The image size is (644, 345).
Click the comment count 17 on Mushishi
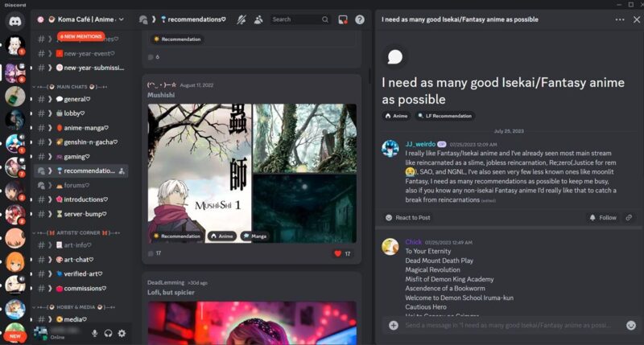coord(155,253)
